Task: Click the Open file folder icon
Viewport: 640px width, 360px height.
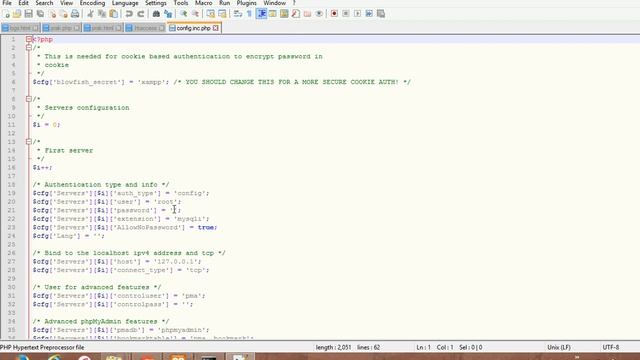Action: click(x=17, y=14)
